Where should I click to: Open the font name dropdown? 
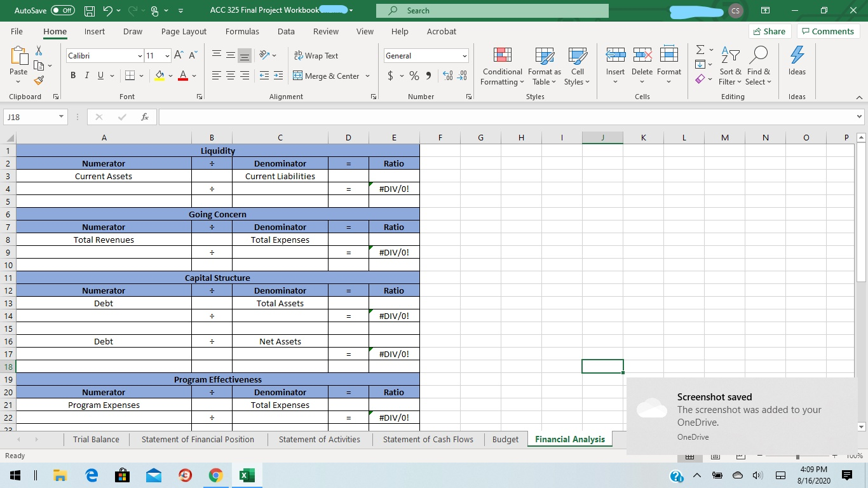pos(139,56)
